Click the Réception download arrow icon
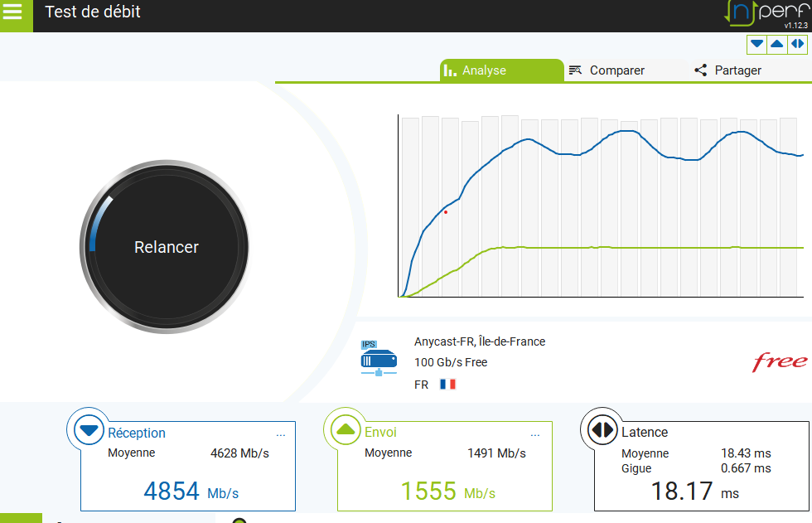The width and height of the screenshot is (812, 523). tap(88, 429)
